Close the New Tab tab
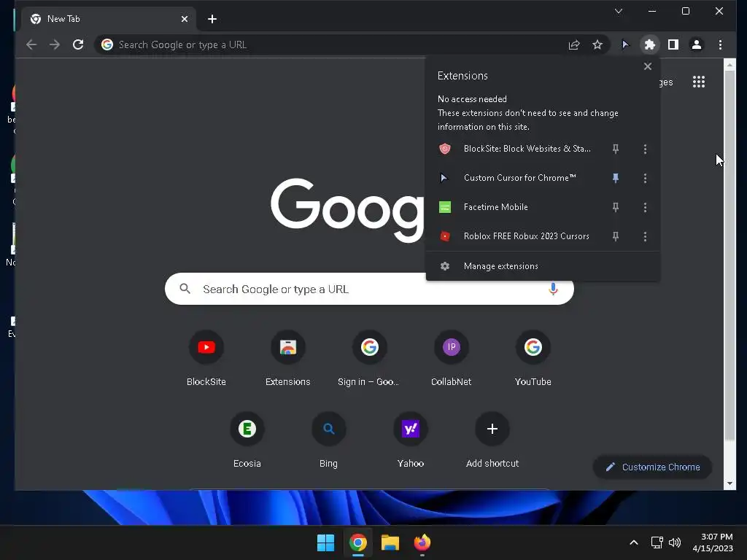747x560 pixels. coord(185,19)
